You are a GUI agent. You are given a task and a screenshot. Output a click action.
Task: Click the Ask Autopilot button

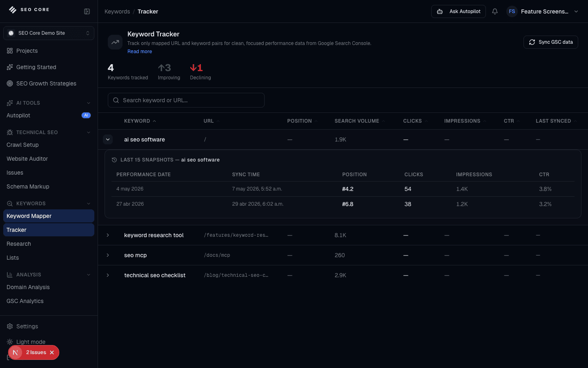[458, 11]
